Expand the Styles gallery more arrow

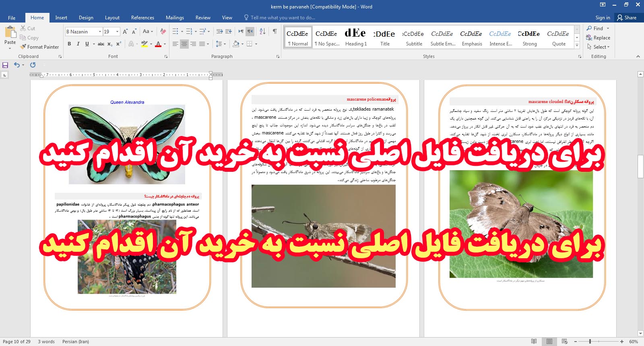point(577,45)
